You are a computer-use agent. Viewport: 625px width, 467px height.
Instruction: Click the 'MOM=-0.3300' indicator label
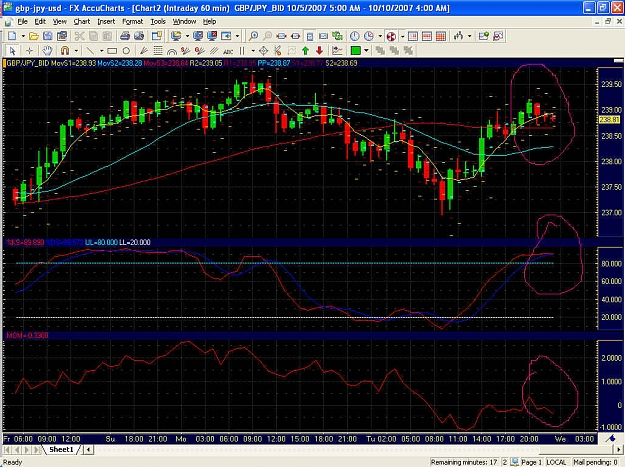[28, 336]
